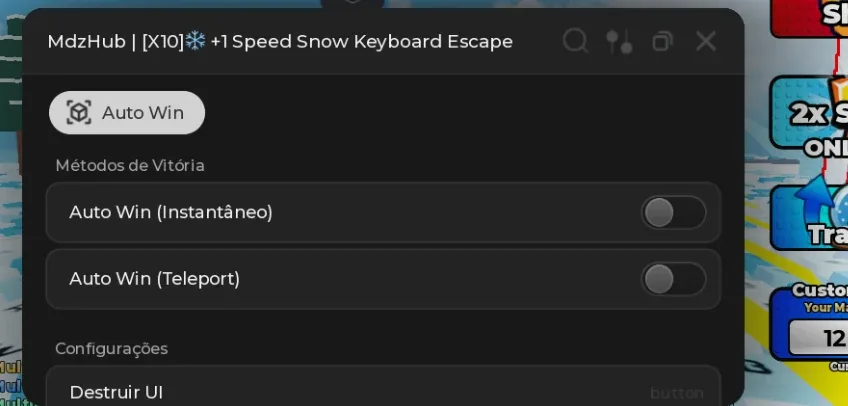The width and height of the screenshot is (848, 406).
Task: Click the Auto Win (Teleport) row label
Action: pyautogui.click(x=155, y=279)
